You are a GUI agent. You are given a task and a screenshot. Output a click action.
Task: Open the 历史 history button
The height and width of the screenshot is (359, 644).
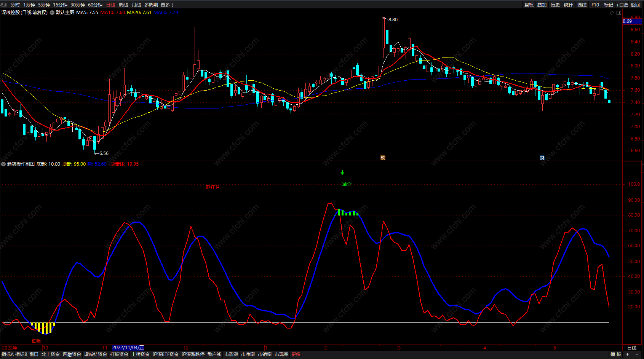click(x=555, y=5)
